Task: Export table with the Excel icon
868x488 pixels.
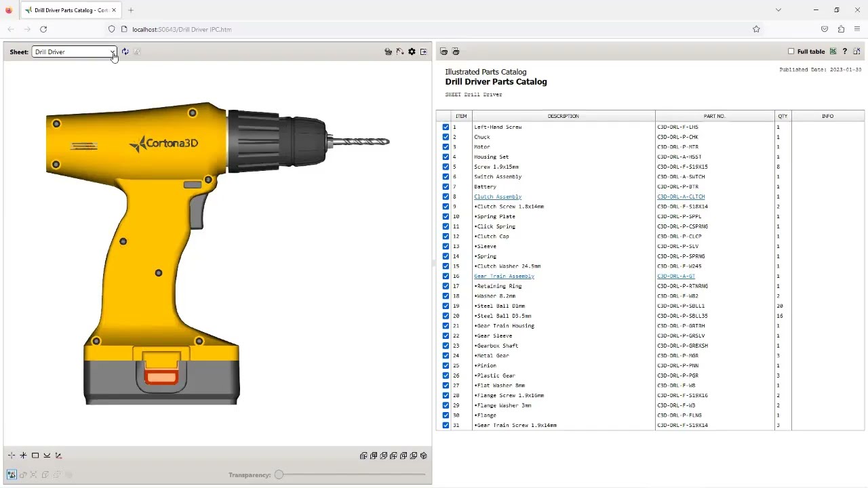Action: tap(833, 52)
